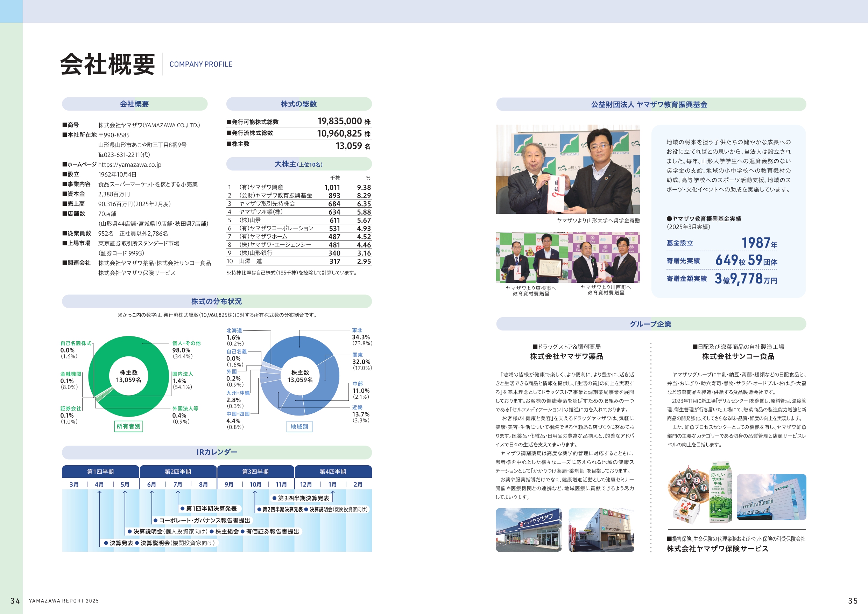Click the "1987年" fund establishment figure
This screenshot has width=868, height=614.
pyautogui.click(x=759, y=243)
